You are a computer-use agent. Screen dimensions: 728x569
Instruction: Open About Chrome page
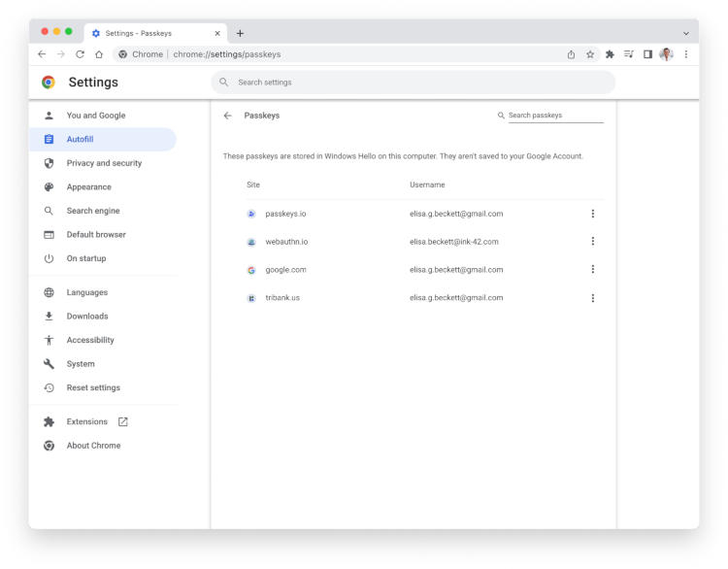(93, 446)
